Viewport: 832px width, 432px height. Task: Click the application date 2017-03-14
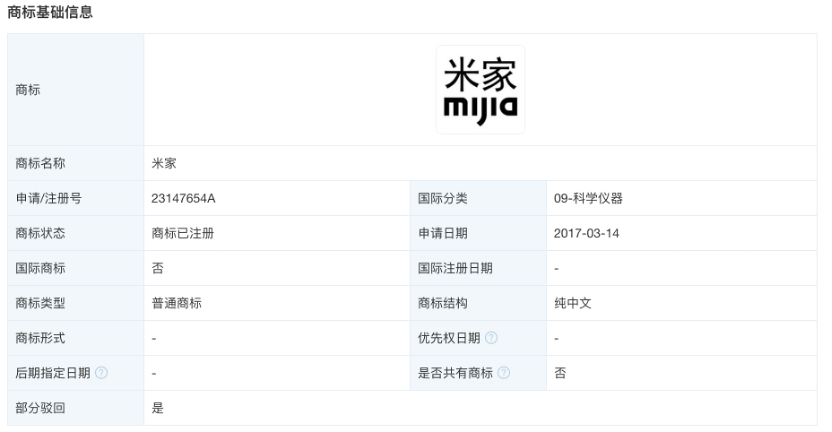coord(584,233)
